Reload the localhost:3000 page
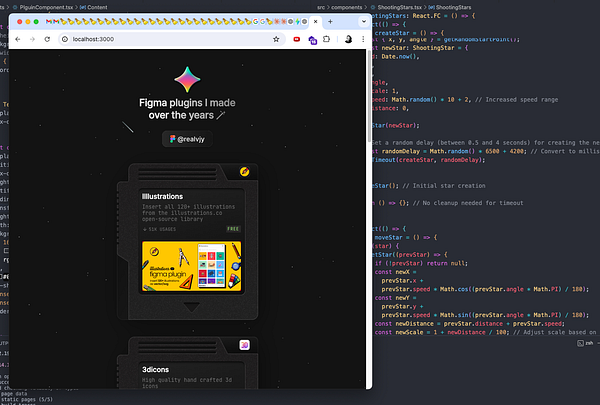Screen dimensions: 600x405 [47, 39]
